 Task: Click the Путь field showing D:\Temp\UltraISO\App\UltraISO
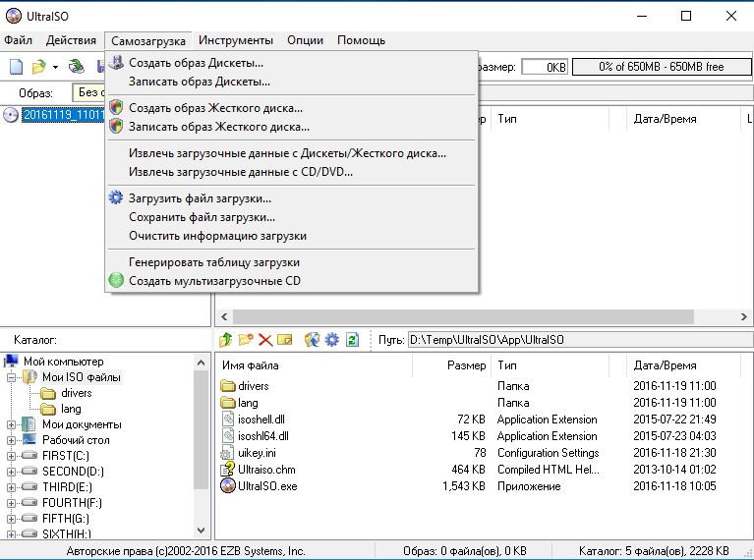[x=580, y=340]
